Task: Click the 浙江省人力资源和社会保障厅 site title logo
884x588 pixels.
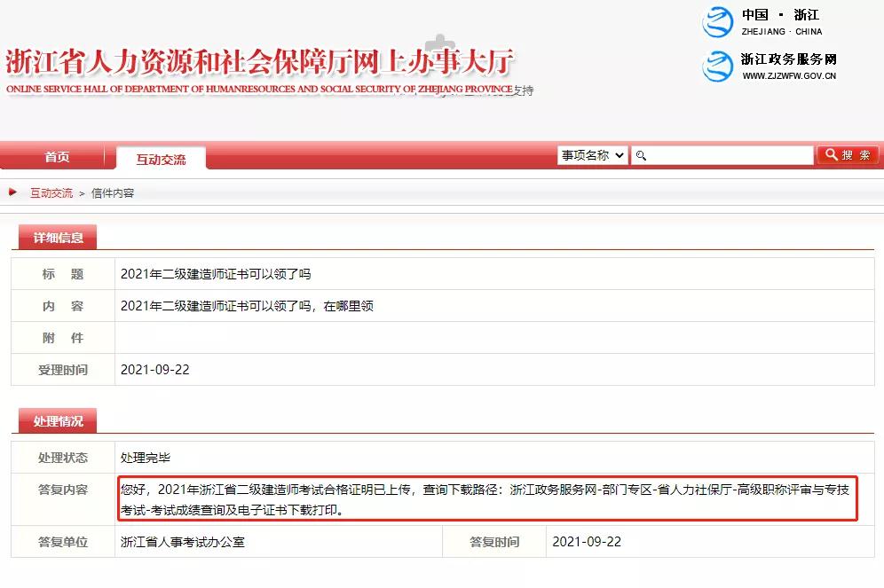Action: coord(259,63)
